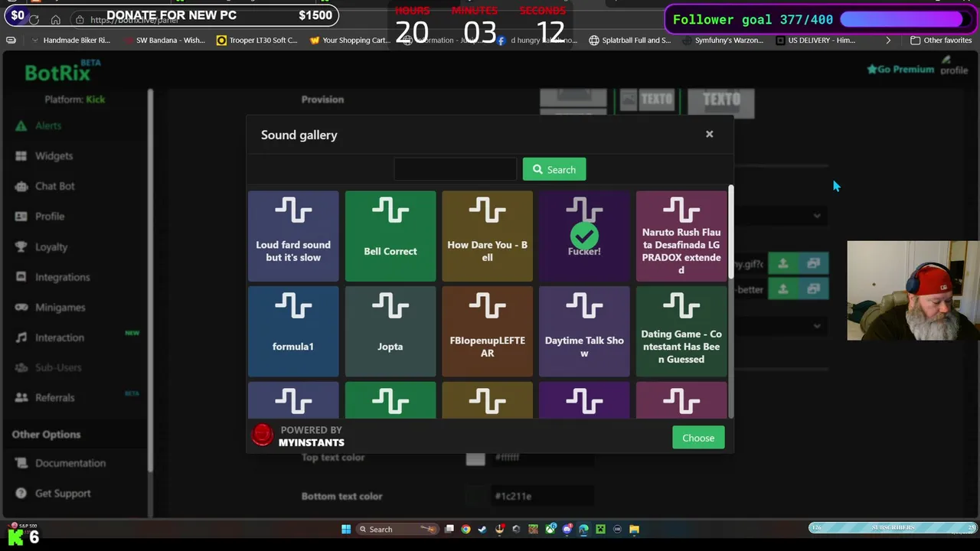980x551 pixels.
Task: Click the Go Premium star link
Action: [900, 69]
